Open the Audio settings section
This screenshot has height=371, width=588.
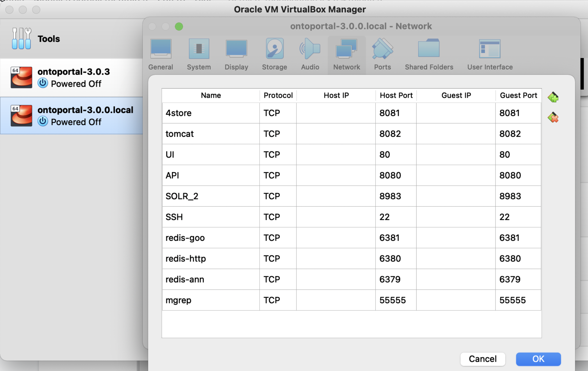[x=310, y=55]
